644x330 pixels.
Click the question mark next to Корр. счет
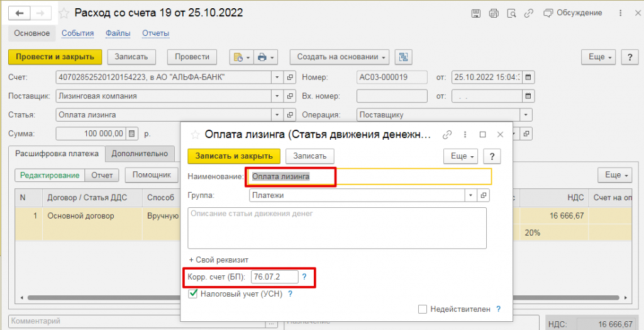pyautogui.click(x=304, y=277)
